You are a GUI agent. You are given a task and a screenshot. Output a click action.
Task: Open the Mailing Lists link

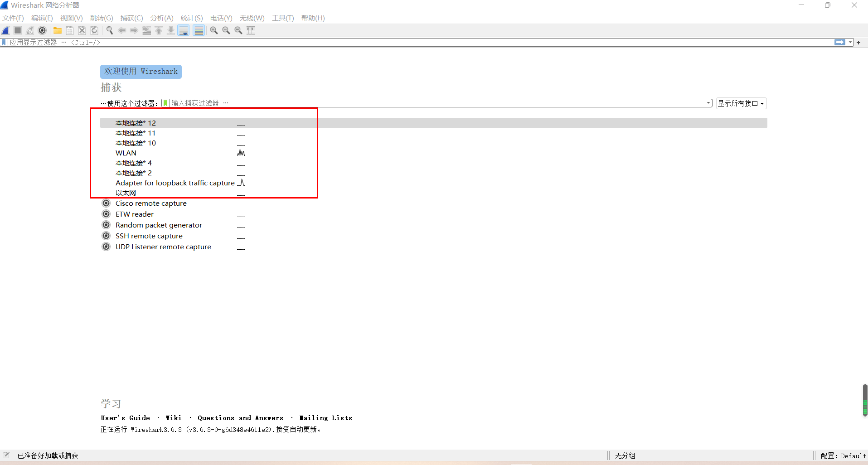tap(325, 418)
